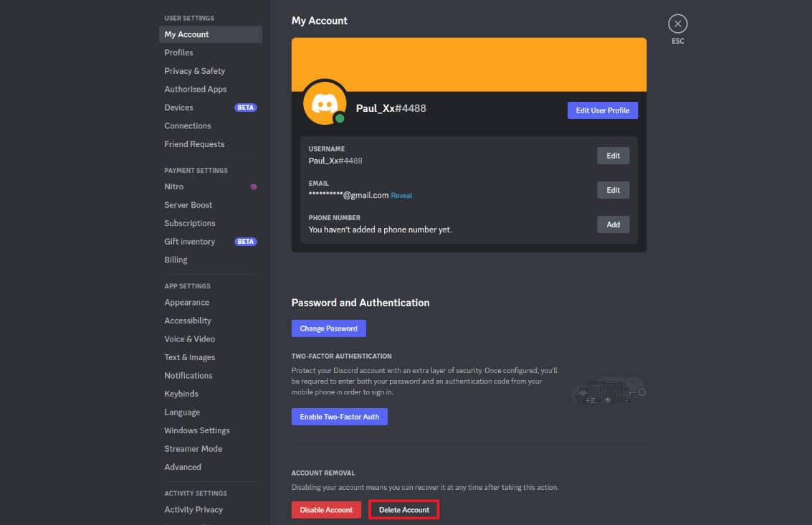This screenshot has height=525, width=812.
Task: Click the BETA badge next to Devices
Action: click(x=245, y=107)
